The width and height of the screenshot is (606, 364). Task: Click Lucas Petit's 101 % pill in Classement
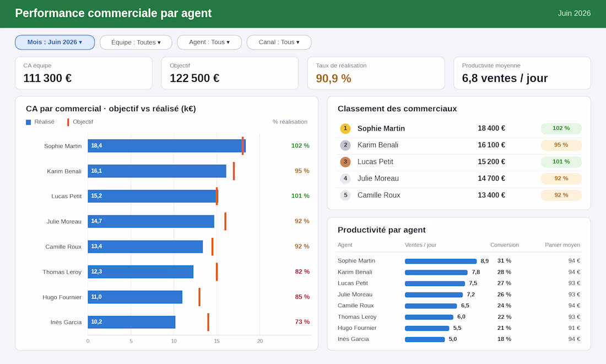561,161
